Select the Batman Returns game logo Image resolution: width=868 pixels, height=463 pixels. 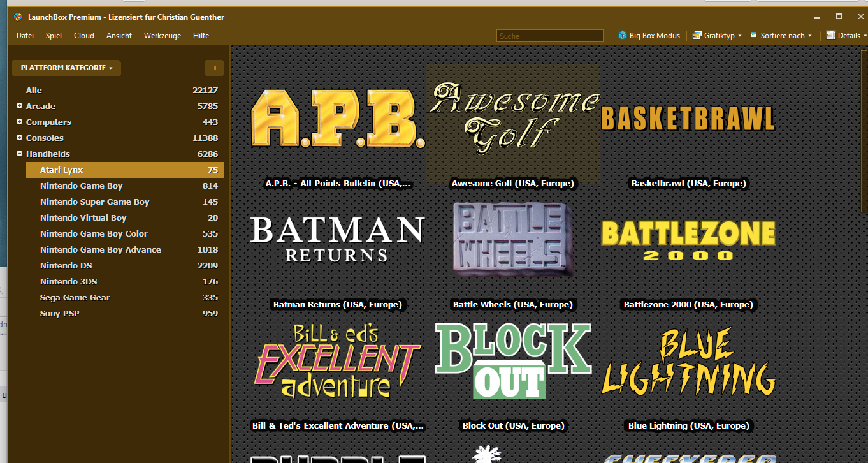pyautogui.click(x=338, y=240)
